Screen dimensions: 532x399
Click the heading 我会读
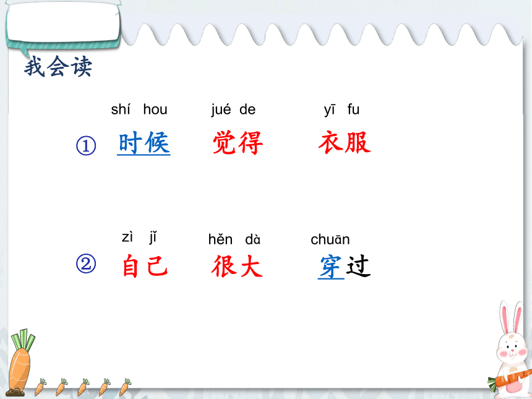[58, 67]
